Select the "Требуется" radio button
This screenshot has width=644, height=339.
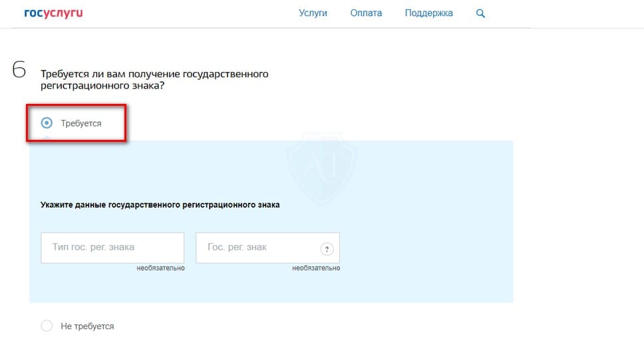click(x=47, y=123)
